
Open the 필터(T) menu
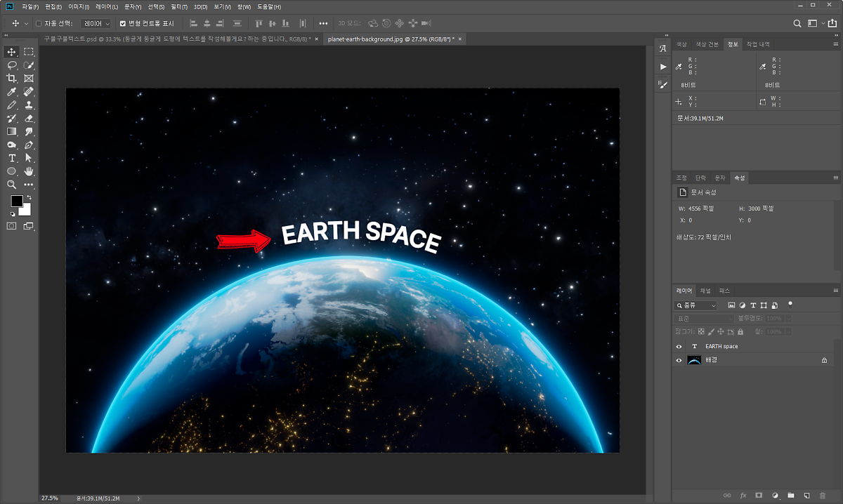(179, 6)
